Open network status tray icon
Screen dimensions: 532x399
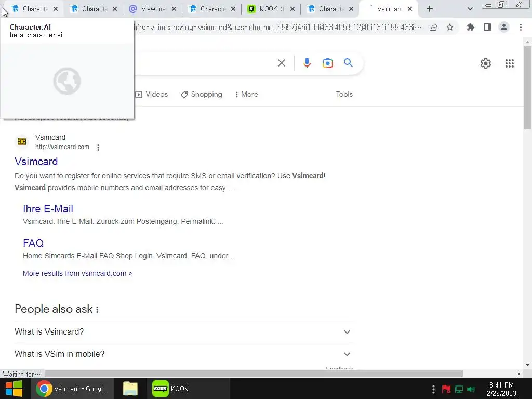(x=459, y=389)
